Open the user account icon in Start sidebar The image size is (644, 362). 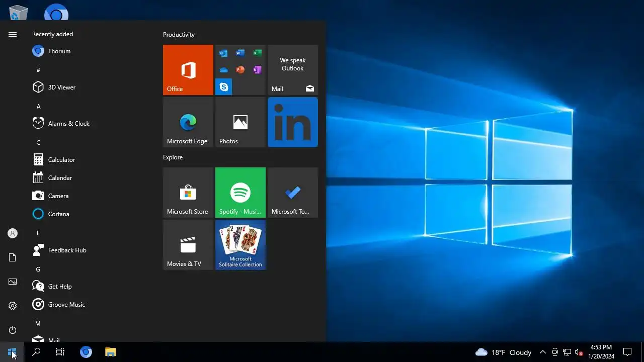(13, 233)
